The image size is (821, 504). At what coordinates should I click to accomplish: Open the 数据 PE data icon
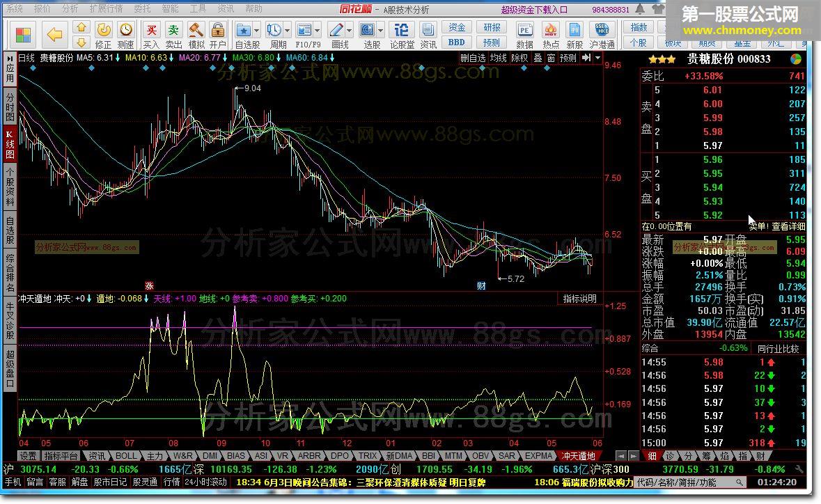[x=524, y=30]
